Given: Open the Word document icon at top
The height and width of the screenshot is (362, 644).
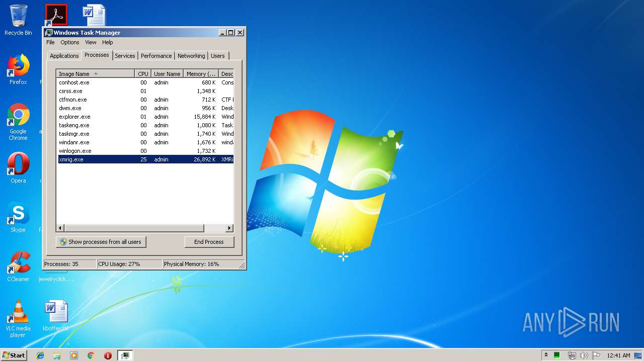Looking at the screenshot, I should pyautogui.click(x=94, y=15).
